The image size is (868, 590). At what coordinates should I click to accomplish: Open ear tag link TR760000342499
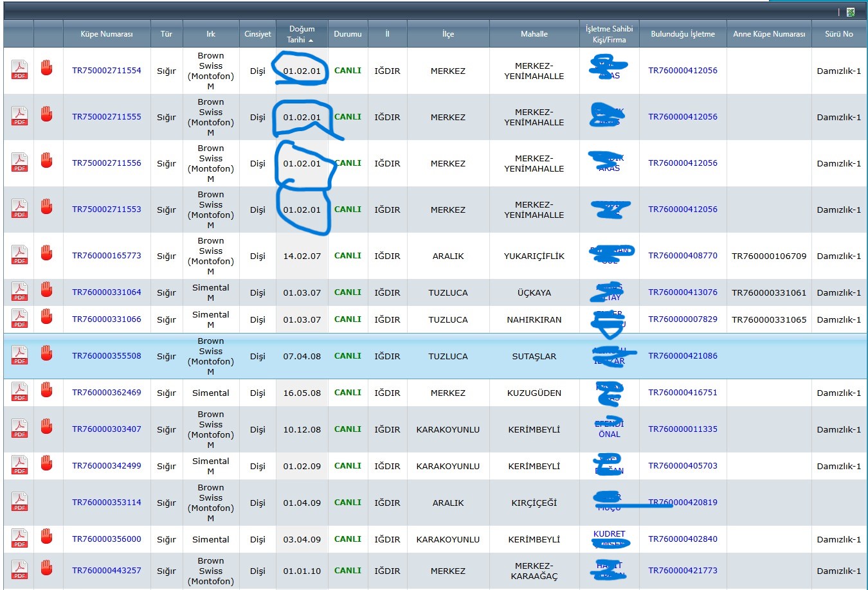coord(107,466)
